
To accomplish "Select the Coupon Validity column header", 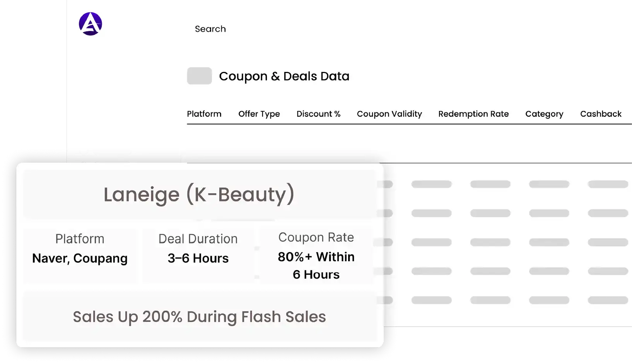I will coord(389,114).
